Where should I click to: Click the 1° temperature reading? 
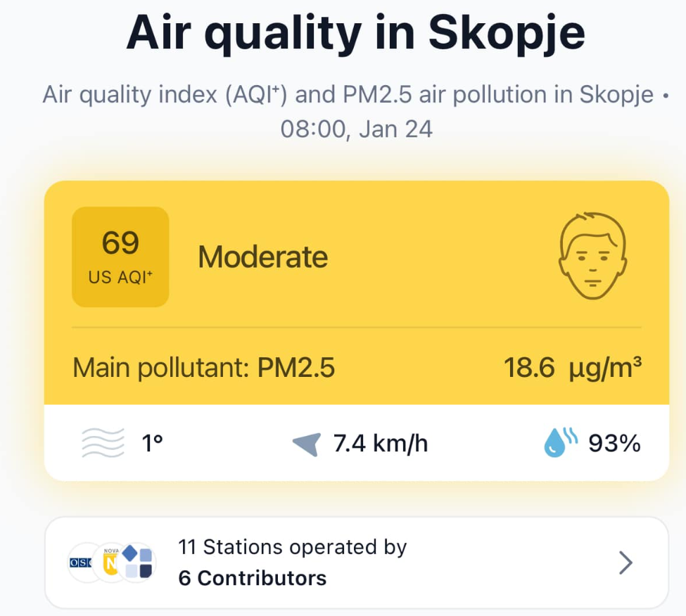[152, 443]
